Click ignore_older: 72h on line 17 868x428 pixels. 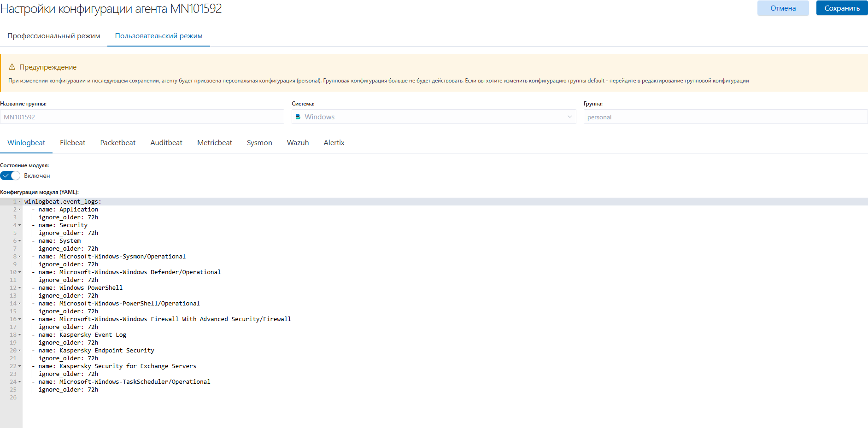[68, 327]
